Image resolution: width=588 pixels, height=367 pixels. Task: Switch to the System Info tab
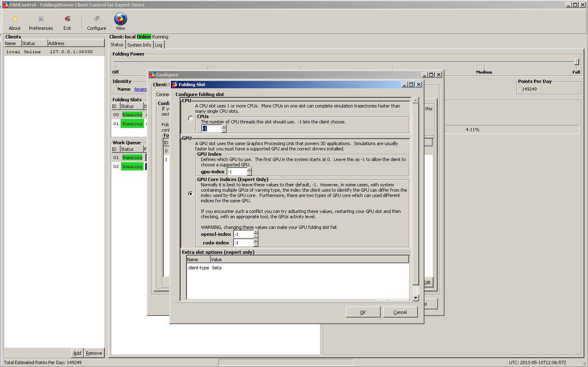[139, 45]
